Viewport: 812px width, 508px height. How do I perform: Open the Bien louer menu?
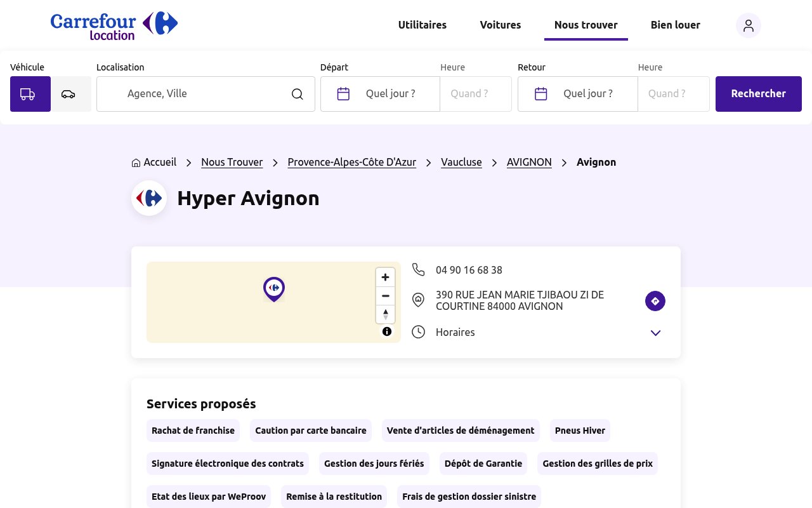(676, 25)
